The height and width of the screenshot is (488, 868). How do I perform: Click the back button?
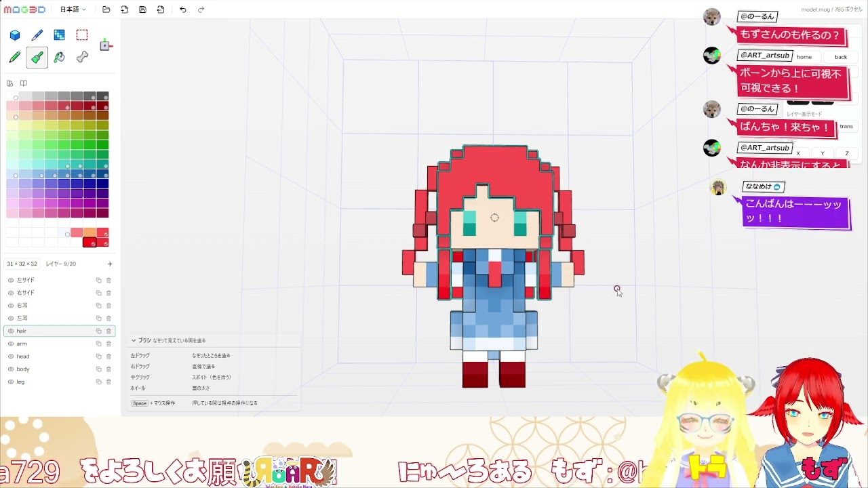[841, 57]
